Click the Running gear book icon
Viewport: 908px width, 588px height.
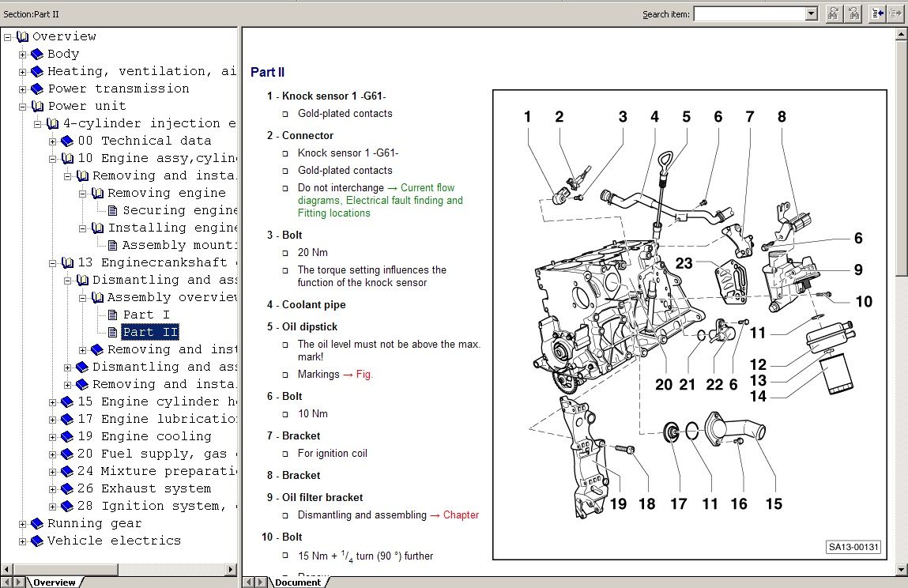[37, 523]
